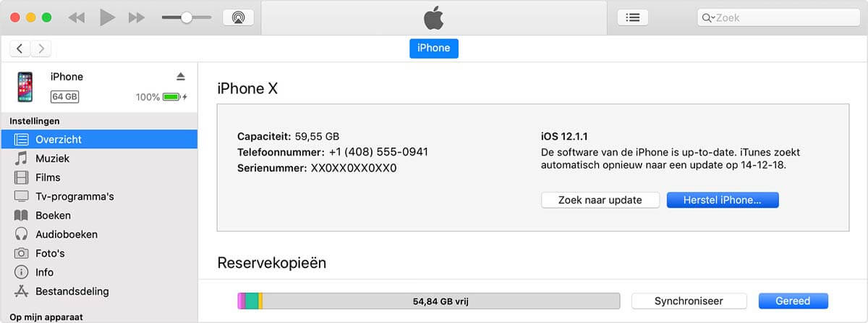Click the iPhone X heading
The width and height of the screenshot is (868, 323).
(x=247, y=88)
